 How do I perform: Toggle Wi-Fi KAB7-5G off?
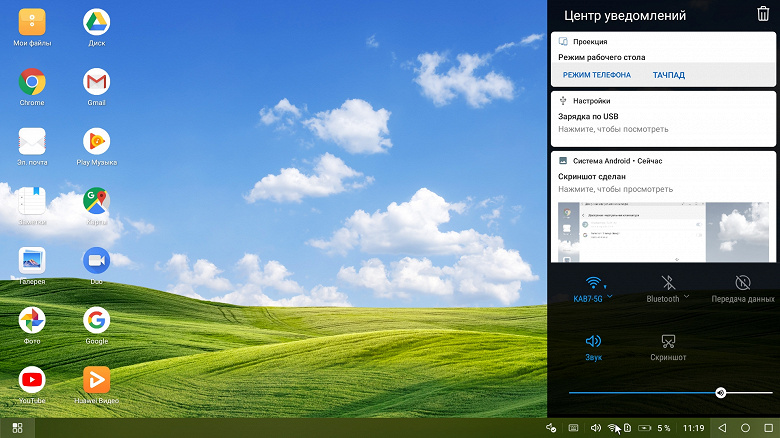coord(593,283)
